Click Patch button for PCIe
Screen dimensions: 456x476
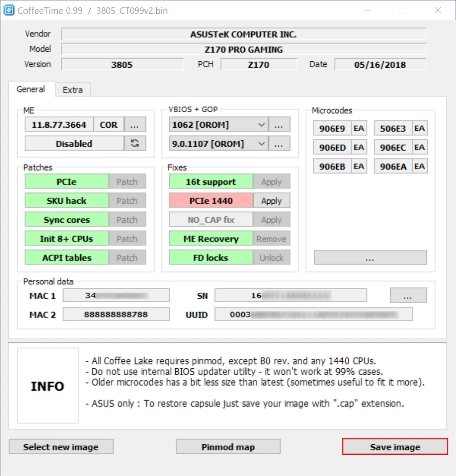[127, 182]
